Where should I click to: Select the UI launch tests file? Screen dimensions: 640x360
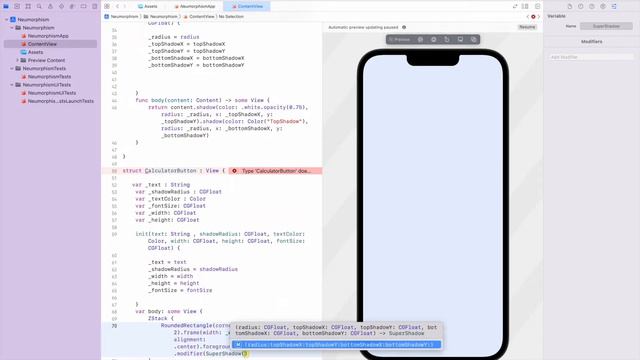click(60, 101)
